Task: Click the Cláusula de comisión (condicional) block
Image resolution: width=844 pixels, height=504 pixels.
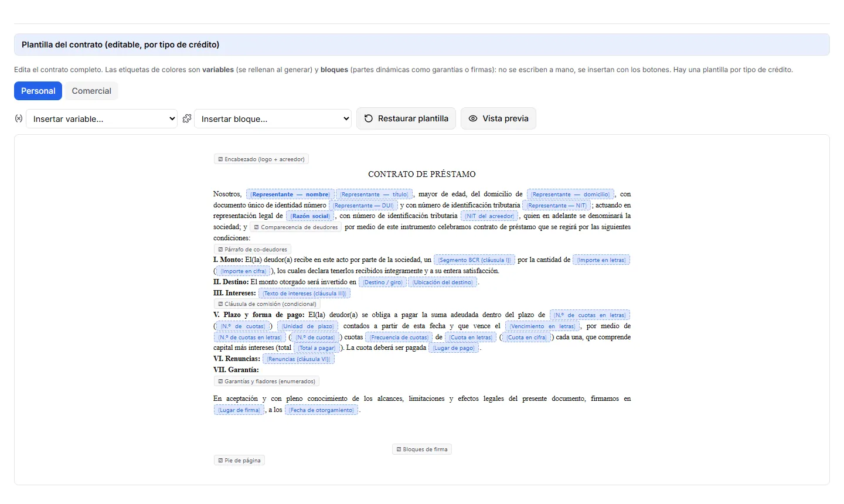Action: tap(267, 304)
